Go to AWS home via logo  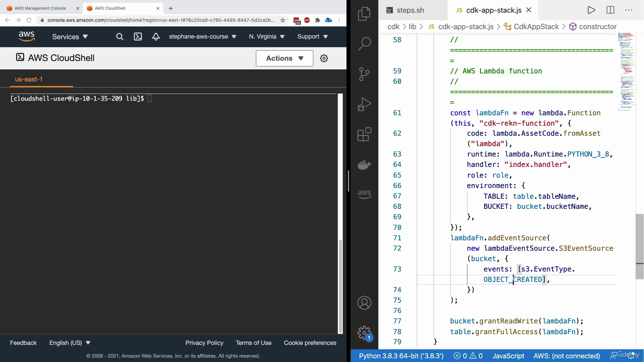[27, 37]
